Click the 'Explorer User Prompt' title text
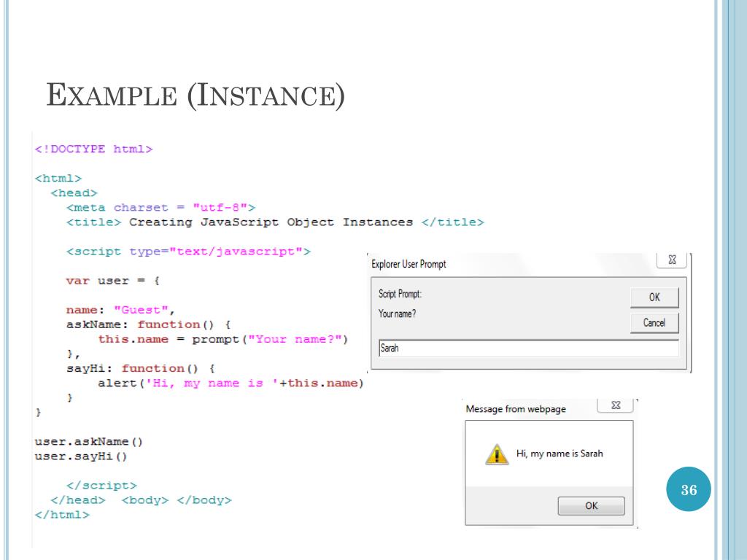747x560 pixels. coord(409,264)
